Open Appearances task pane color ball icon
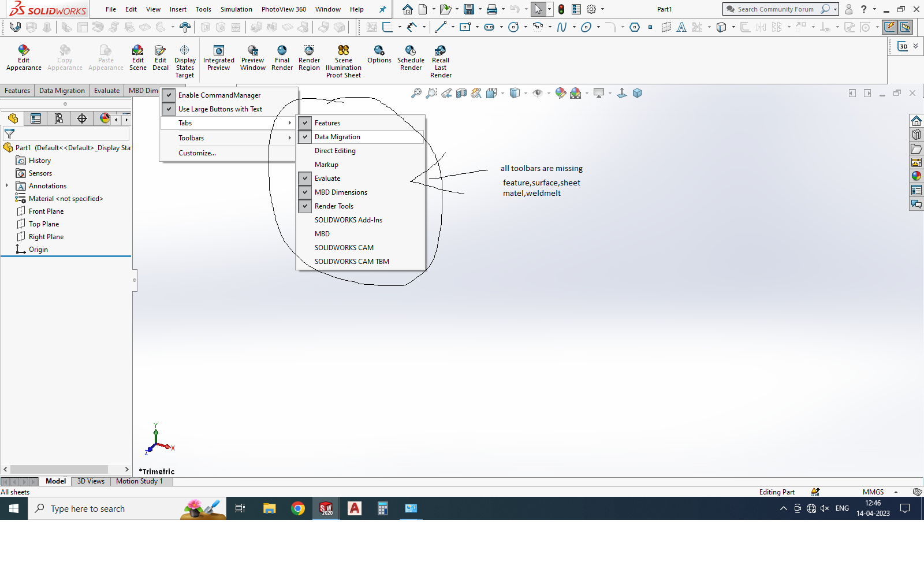Viewport: 924px width, 580px height. 916,176
